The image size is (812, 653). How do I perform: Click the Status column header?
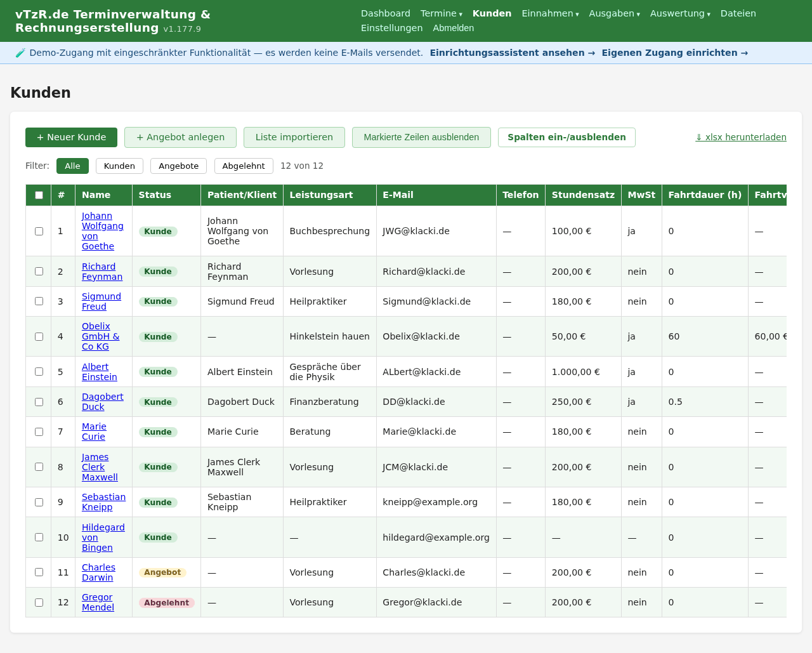166,195
